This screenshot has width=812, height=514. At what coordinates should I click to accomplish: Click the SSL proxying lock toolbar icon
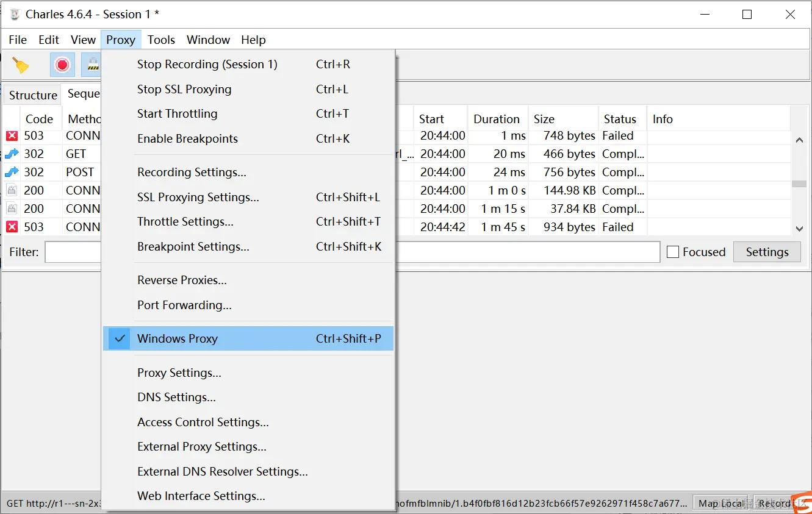click(x=92, y=65)
